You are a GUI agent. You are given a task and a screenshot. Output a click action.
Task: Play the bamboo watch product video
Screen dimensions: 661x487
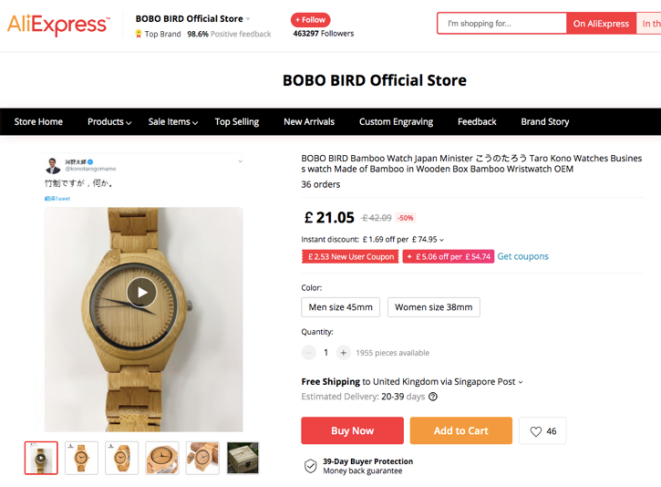coord(143,292)
